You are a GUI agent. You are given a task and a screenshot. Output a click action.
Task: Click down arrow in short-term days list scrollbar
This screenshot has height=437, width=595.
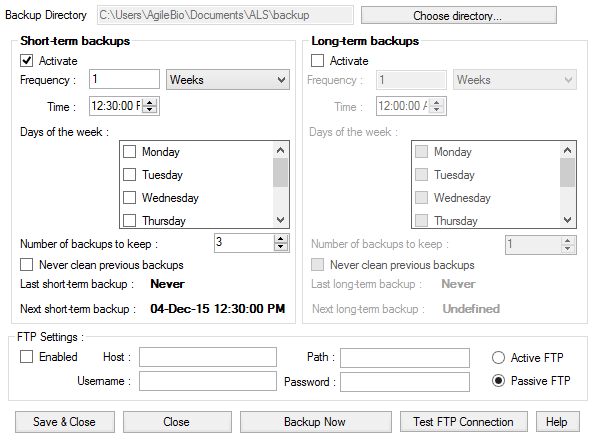[280, 220]
